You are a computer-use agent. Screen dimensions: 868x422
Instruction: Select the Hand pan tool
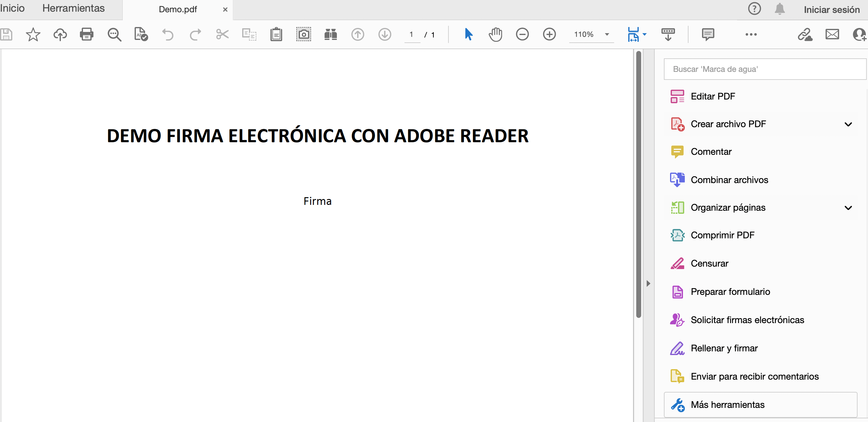(495, 34)
